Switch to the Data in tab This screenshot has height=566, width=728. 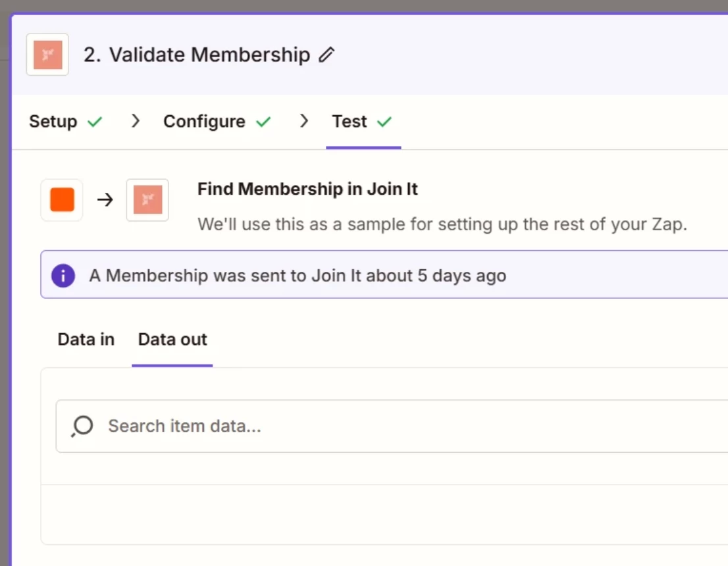tap(86, 340)
